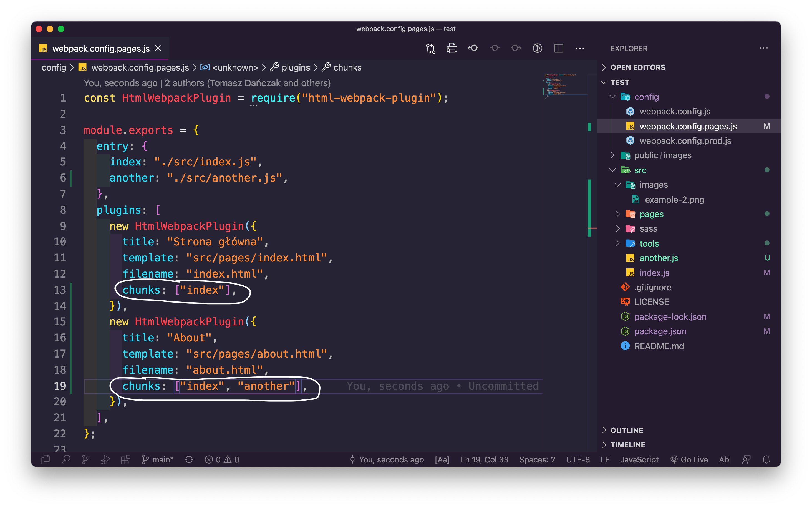The width and height of the screenshot is (812, 508).
Task: Open index.js in explorer
Action: 689,273
